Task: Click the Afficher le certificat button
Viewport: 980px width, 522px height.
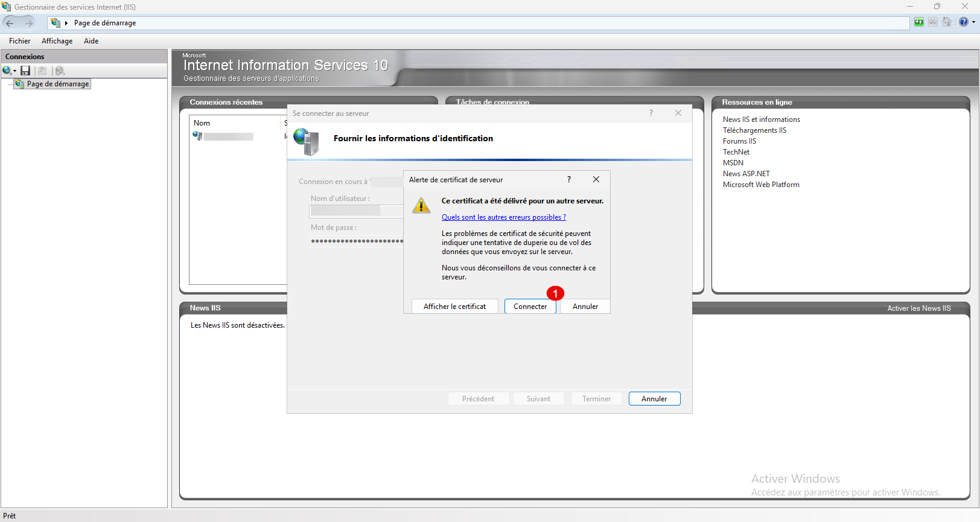Action: (454, 307)
